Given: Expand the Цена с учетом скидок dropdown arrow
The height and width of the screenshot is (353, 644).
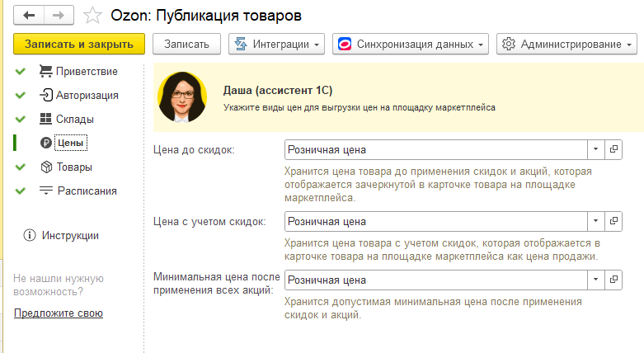Looking at the screenshot, I should click(595, 222).
